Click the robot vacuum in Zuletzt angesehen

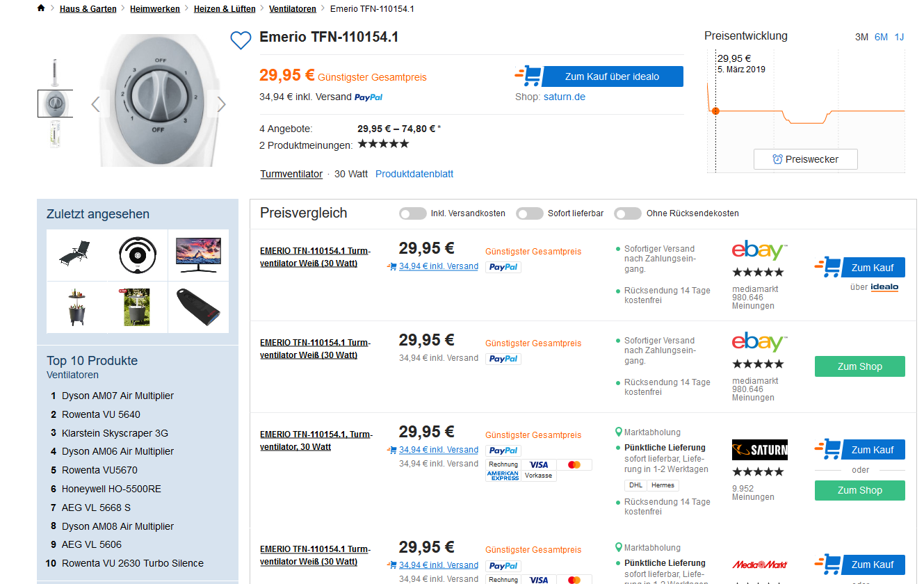(138, 255)
